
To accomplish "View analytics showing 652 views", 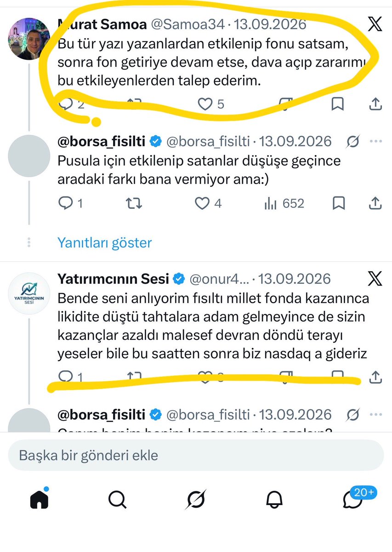I will point(284,203).
